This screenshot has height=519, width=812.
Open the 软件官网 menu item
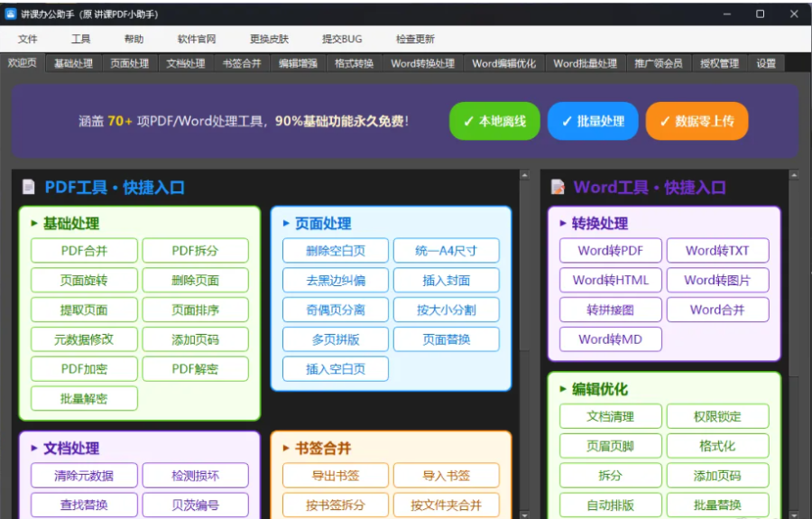pos(197,39)
